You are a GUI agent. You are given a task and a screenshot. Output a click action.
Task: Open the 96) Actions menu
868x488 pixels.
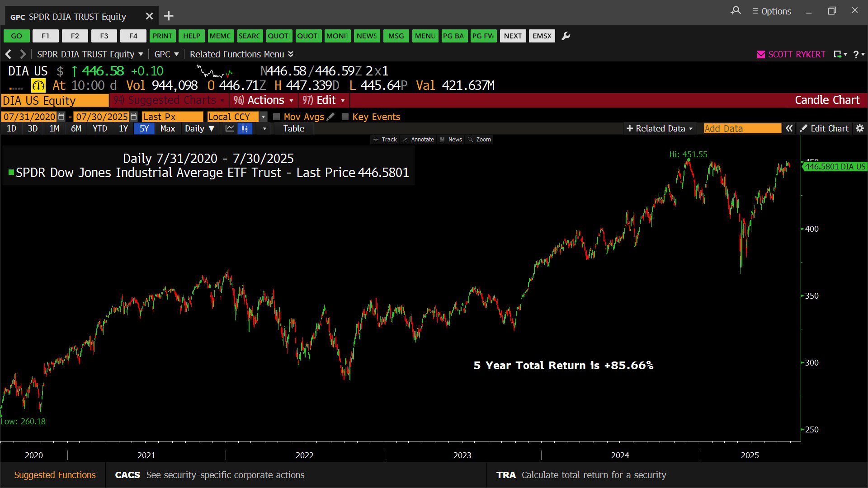264,100
